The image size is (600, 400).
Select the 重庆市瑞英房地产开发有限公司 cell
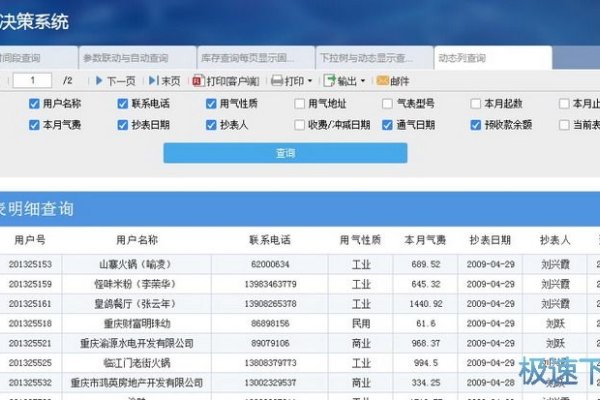click(137, 383)
